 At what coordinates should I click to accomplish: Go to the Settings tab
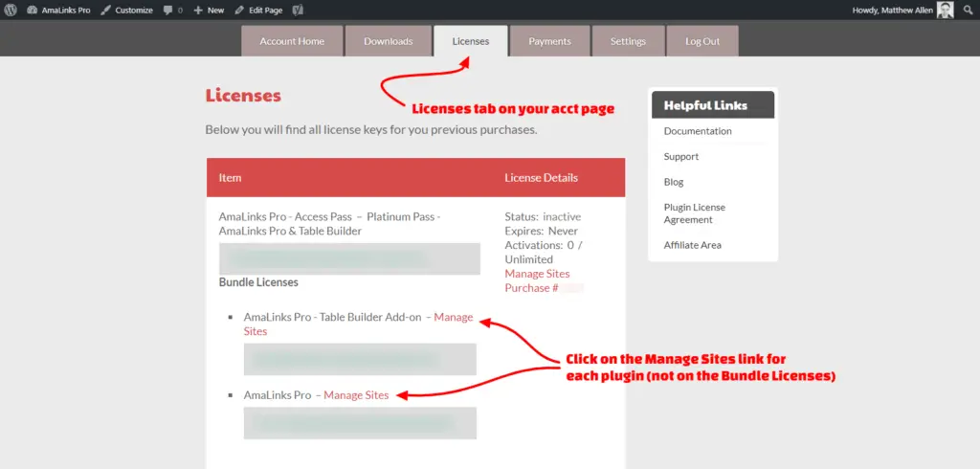tap(628, 41)
